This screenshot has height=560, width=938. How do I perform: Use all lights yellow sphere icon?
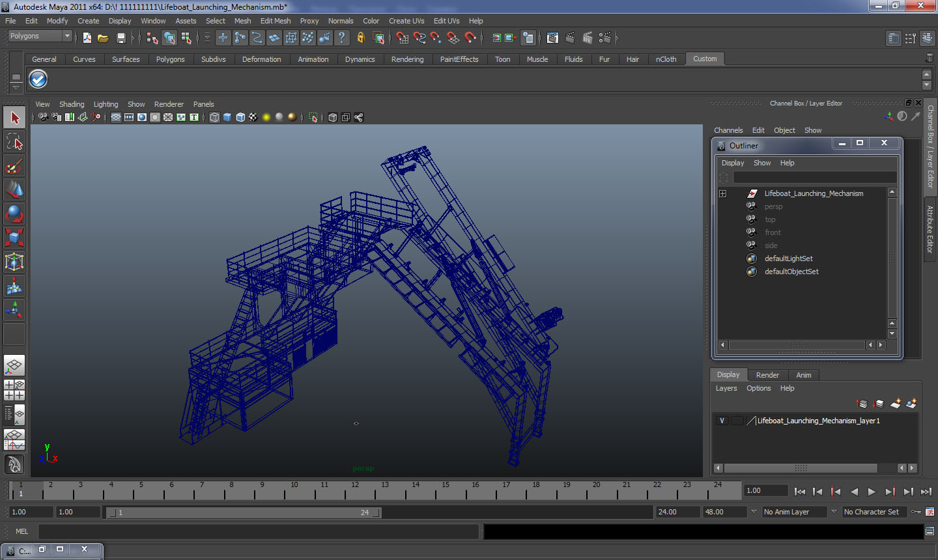point(266,117)
